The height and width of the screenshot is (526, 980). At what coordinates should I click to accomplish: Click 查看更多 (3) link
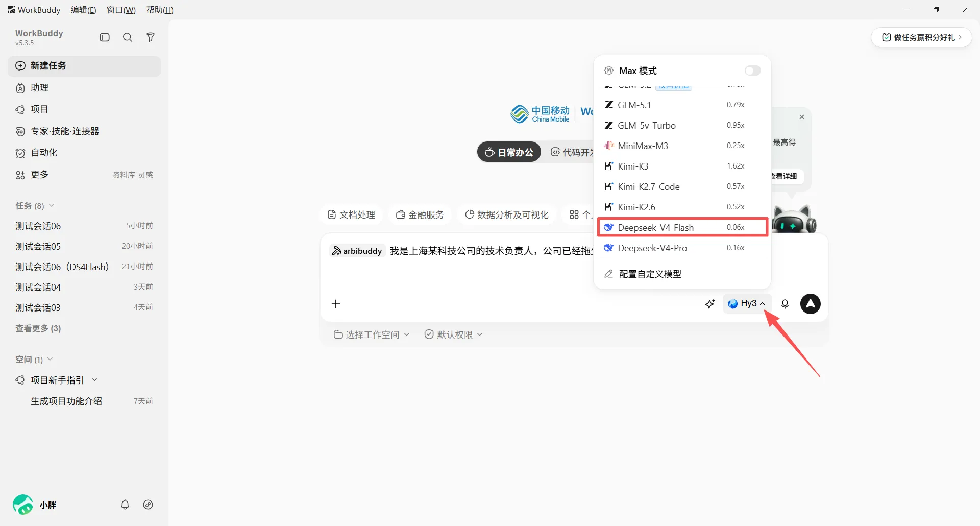38,328
